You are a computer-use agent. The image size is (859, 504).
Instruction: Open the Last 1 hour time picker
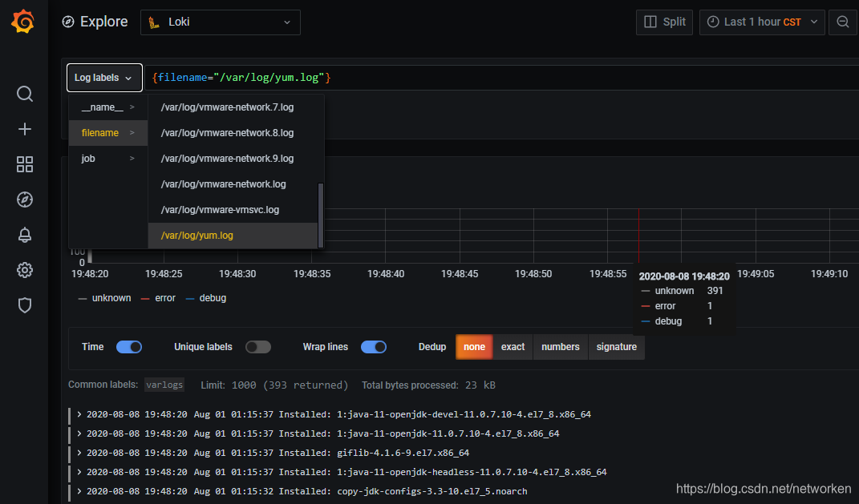(762, 22)
